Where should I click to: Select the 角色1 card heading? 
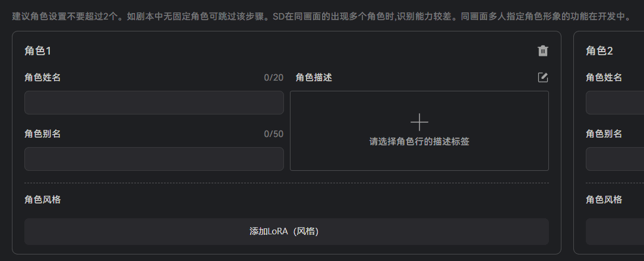[38, 51]
